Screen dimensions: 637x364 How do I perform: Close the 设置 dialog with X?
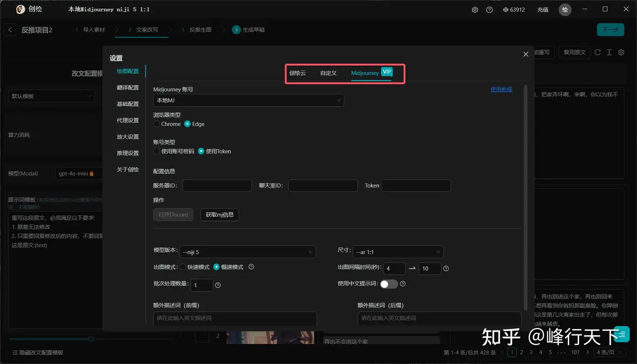click(526, 54)
